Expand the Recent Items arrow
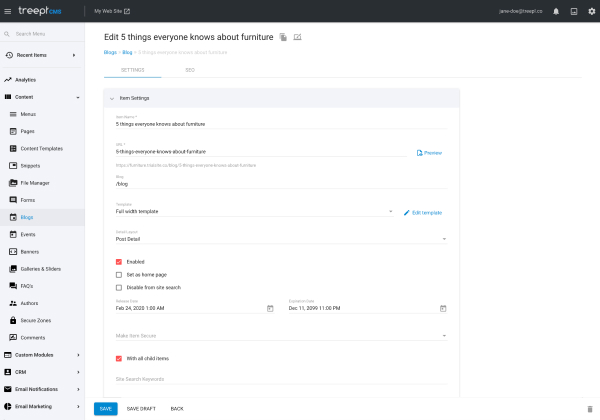This screenshot has width=600, height=420. [x=74, y=55]
